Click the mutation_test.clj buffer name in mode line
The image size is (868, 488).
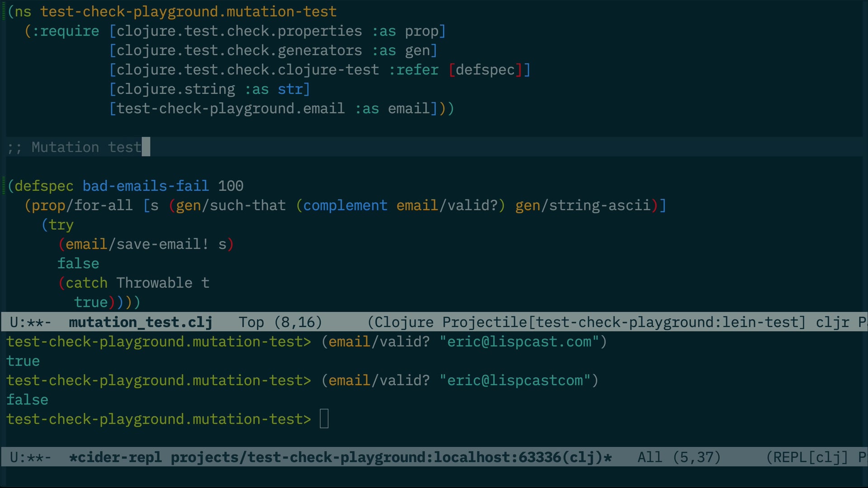point(140,322)
